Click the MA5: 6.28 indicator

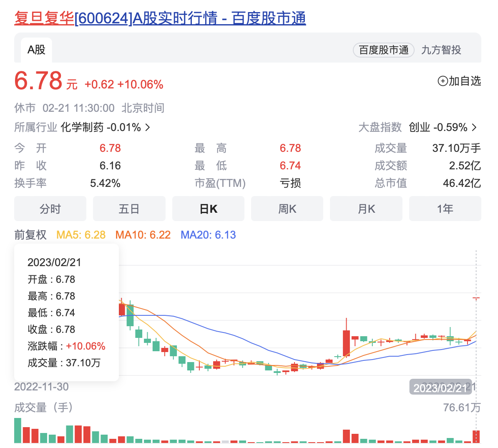click(x=81, y=235)
